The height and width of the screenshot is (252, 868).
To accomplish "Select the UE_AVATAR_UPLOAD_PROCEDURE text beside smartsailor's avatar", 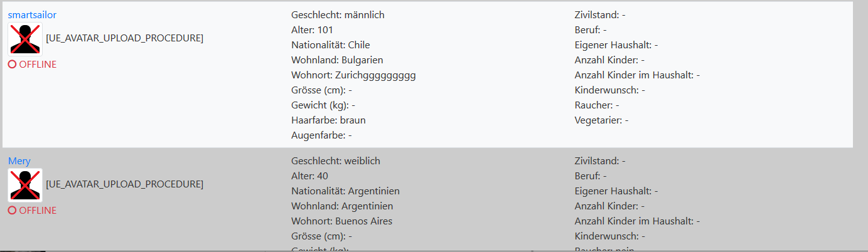I will 125,38.
